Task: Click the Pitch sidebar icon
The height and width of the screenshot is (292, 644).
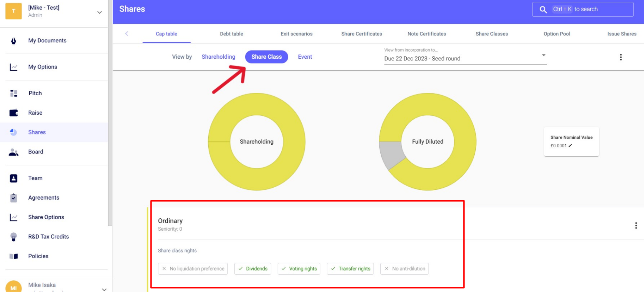Action: pyautogui.click(x=14, y=93)
